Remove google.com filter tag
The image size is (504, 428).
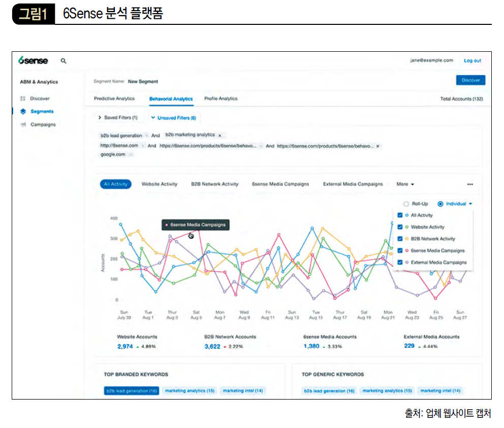point(131,154)
